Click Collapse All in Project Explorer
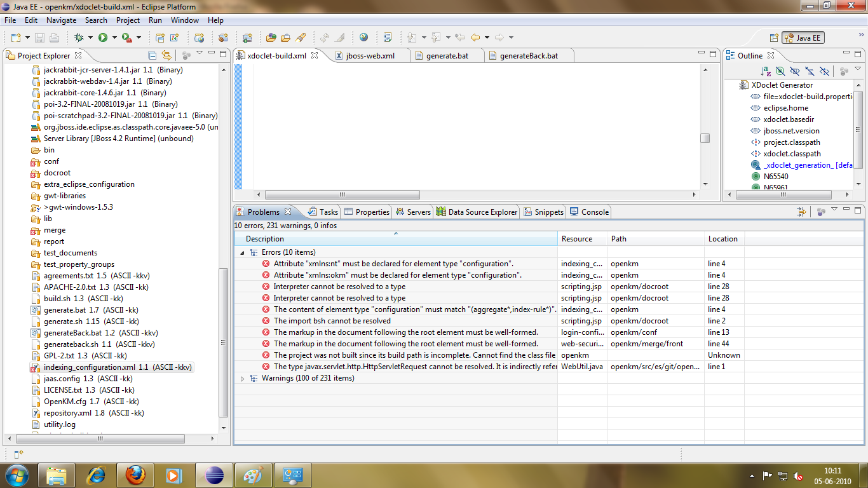Viewport: 868px width, 488px height. tap(153, 55)
